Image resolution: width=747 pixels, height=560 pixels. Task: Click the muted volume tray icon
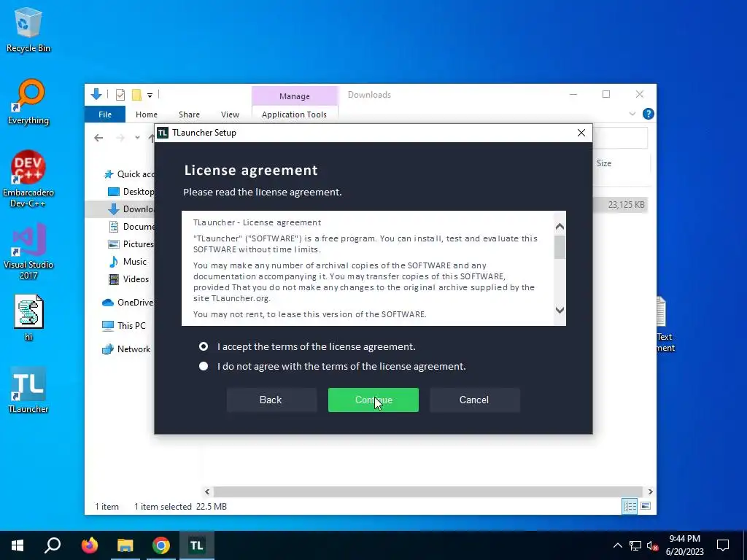click(652, 545)
